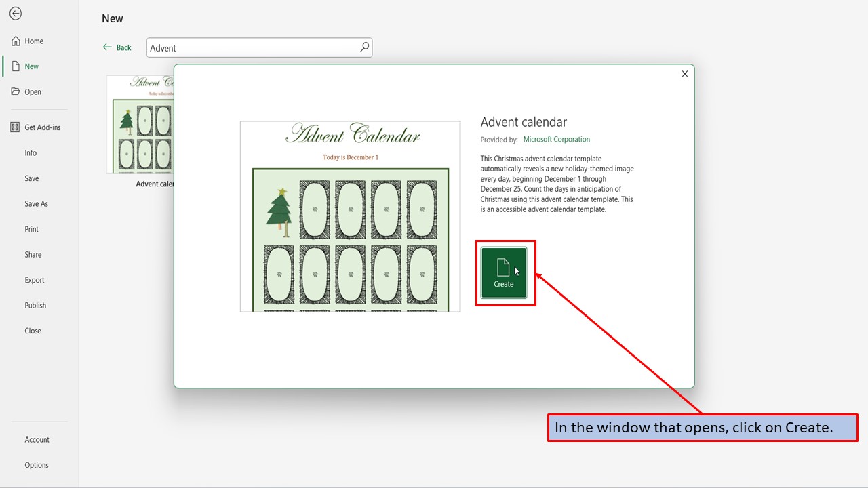Click the back arrow next to Back label
Screen dimensions: 868x488
pos(106,47)
